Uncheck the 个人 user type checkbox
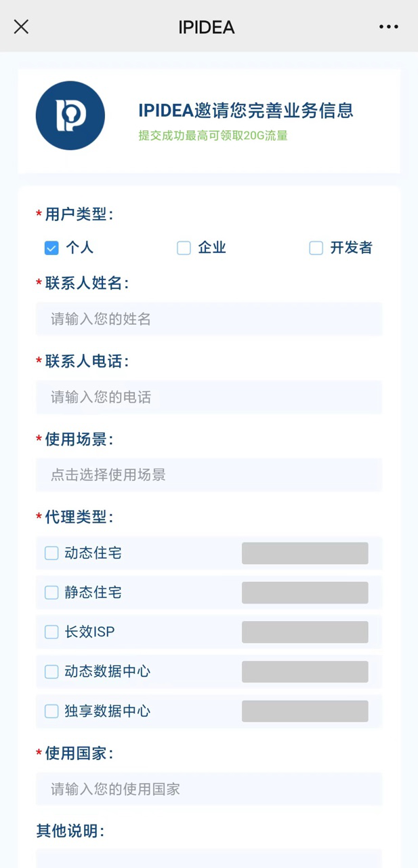The height and width of the screenshot is (868, 418). (x=51, y=248)
